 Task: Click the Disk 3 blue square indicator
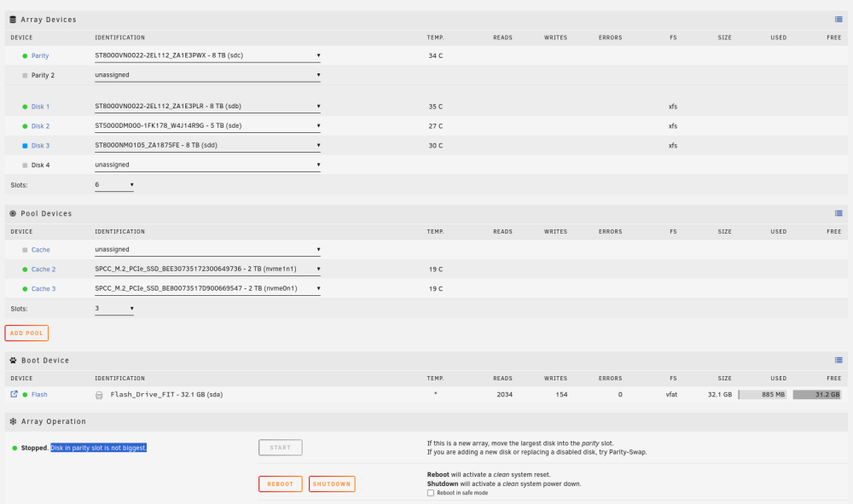pyautogui.click(x=25, y=146)
